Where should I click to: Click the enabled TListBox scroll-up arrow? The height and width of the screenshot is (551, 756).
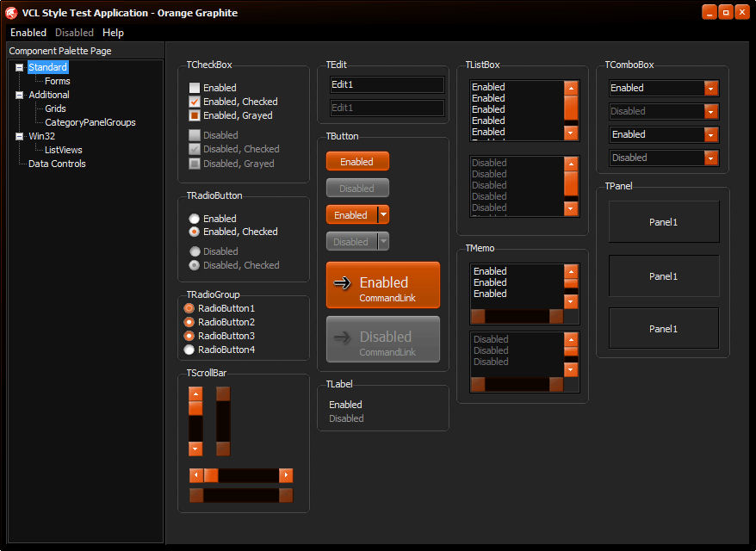pyautogui.click(x=571, y=88)
